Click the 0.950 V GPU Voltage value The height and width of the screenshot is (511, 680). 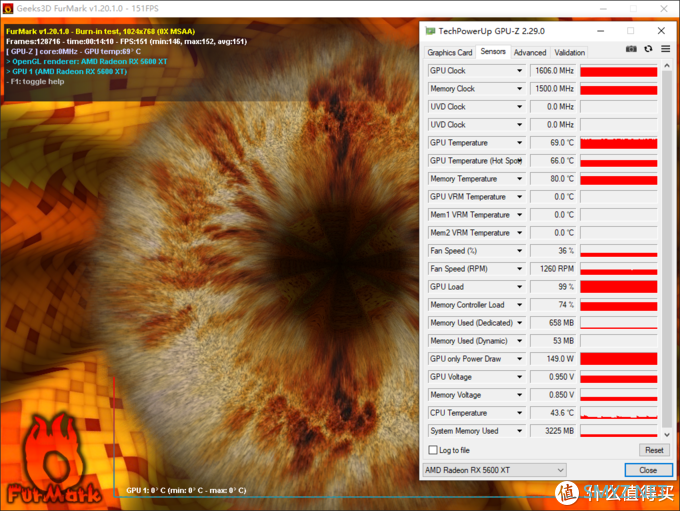[x=553, y=377]
